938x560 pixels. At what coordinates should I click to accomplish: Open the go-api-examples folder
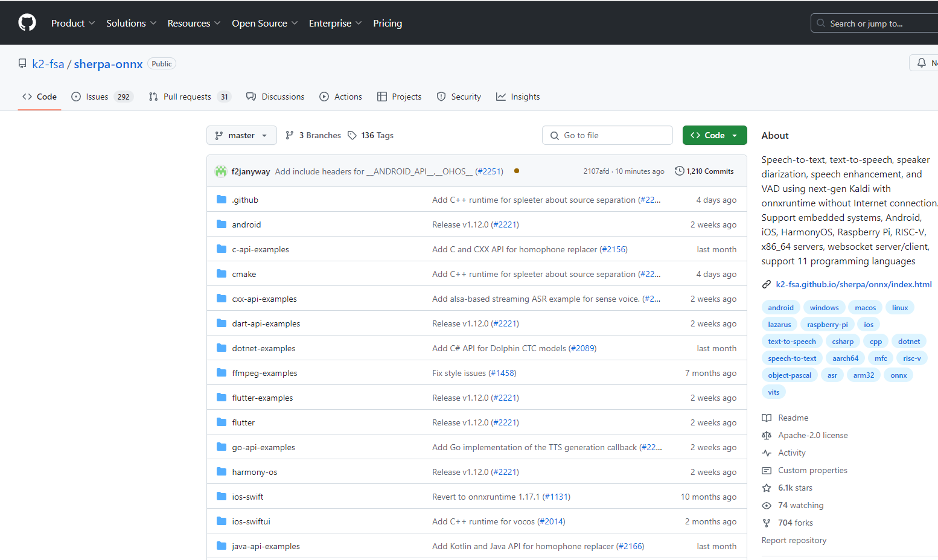pyautogui.click(x=263, y=447)
